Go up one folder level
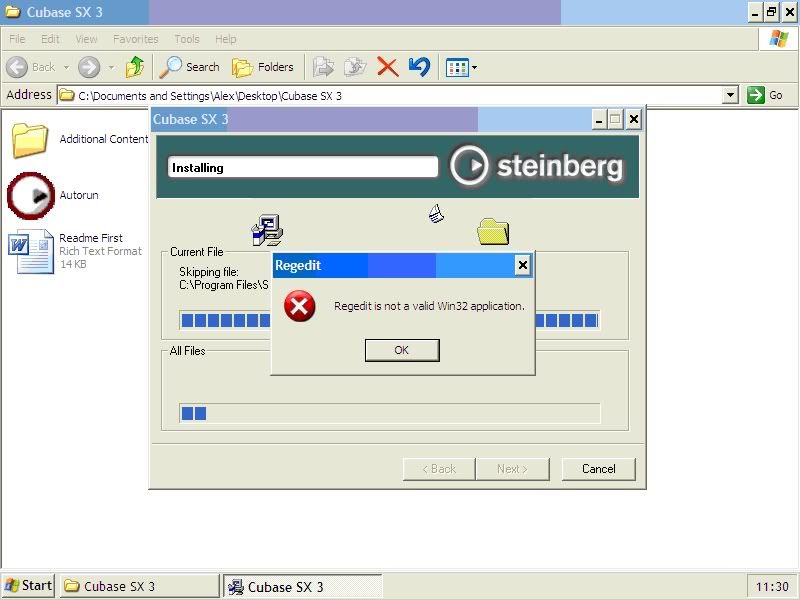800x600 pixels. 135,67
